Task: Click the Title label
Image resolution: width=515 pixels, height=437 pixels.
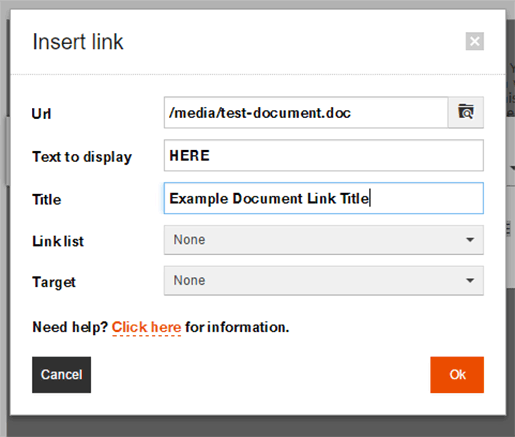Action: pos(47,200)
